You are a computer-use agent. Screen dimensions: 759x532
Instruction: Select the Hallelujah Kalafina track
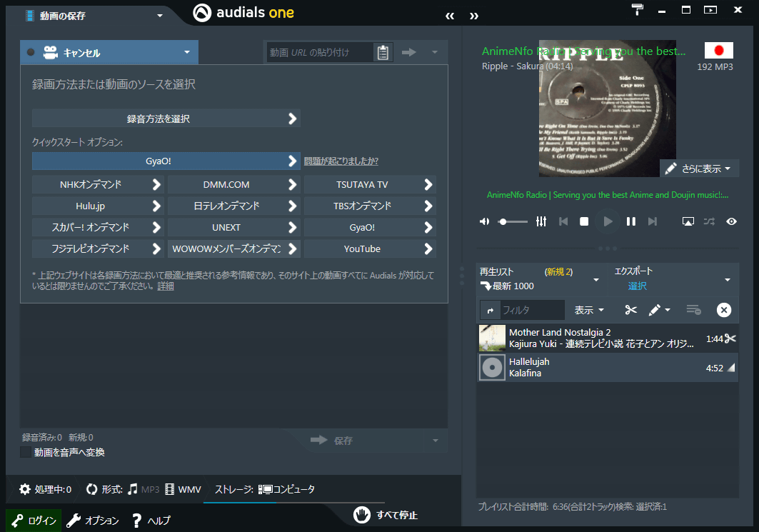608,368
